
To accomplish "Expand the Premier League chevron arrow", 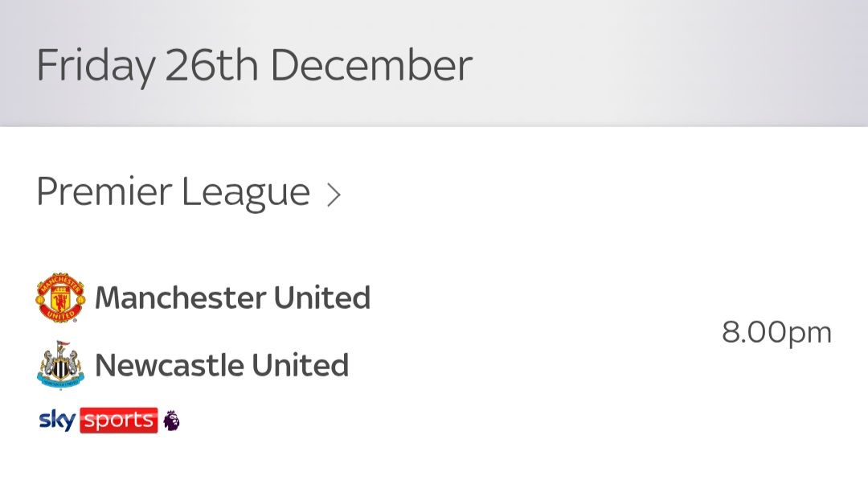I will tap(334, 194).
